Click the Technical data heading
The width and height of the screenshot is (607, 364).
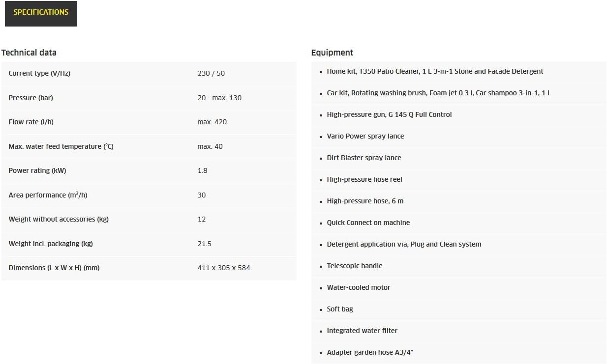pyautogui.click(x=29, y=53)
